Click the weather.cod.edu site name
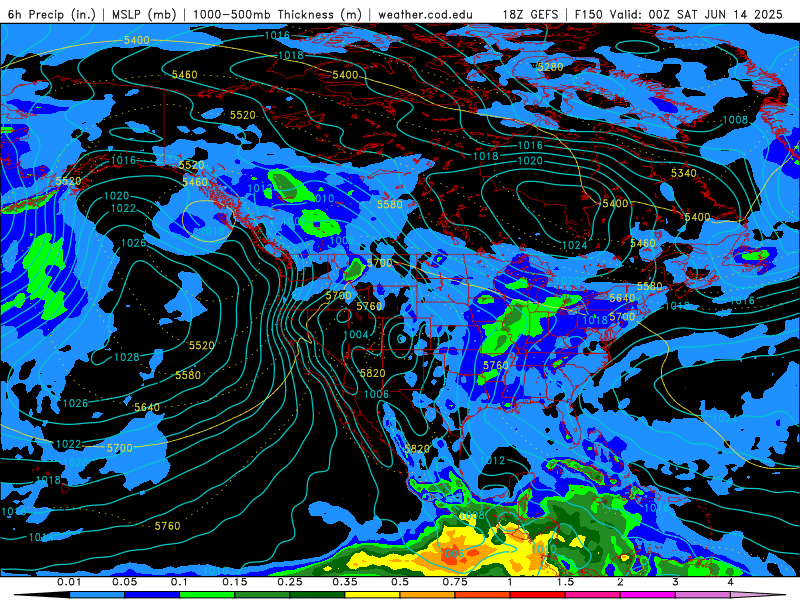The height and width of the screenshot is (600, 800). click(426, 14)
